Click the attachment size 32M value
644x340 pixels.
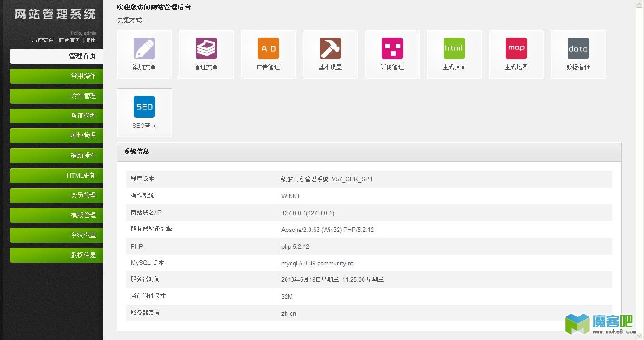coord(287,297)
